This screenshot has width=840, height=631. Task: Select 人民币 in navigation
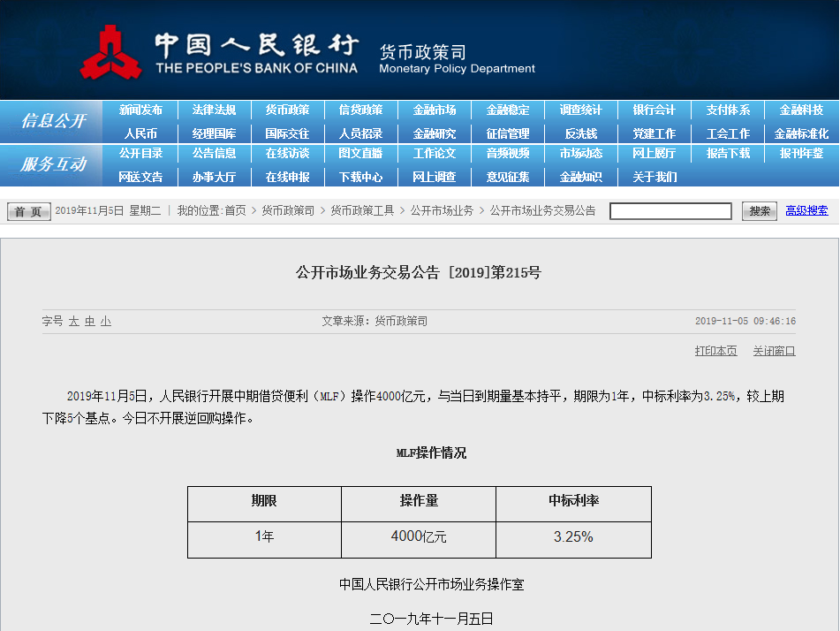tap(140, 133)
